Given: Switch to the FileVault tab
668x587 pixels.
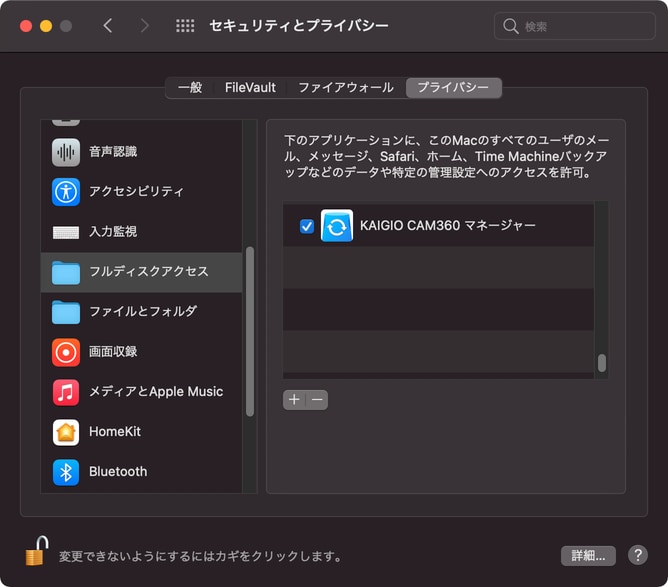Looking at the screenshot, I should point(250,87).
